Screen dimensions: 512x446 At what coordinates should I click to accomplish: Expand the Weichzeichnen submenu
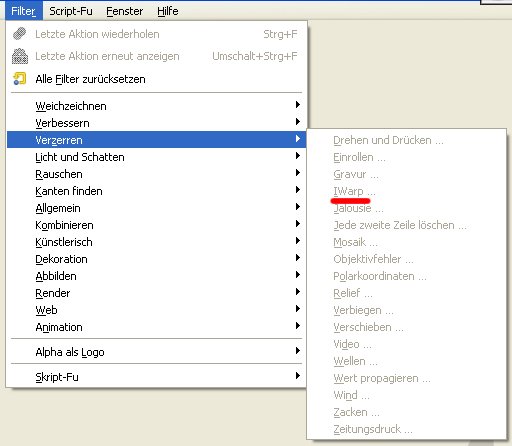[x=156, y=106]
